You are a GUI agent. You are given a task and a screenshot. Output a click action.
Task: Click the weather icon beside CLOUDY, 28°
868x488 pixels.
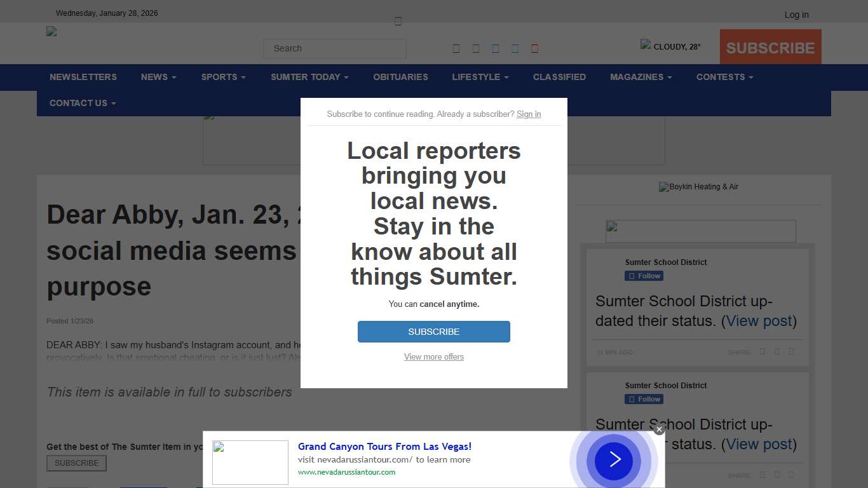coord(646,44)
